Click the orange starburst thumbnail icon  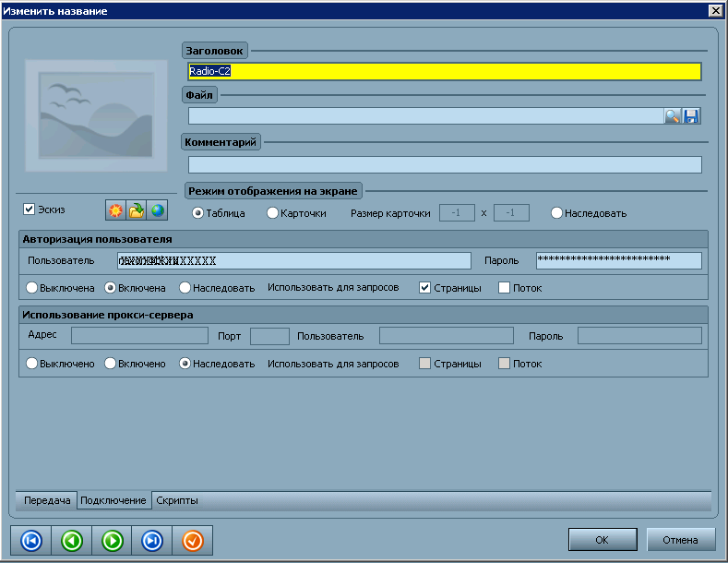(114, 211)
